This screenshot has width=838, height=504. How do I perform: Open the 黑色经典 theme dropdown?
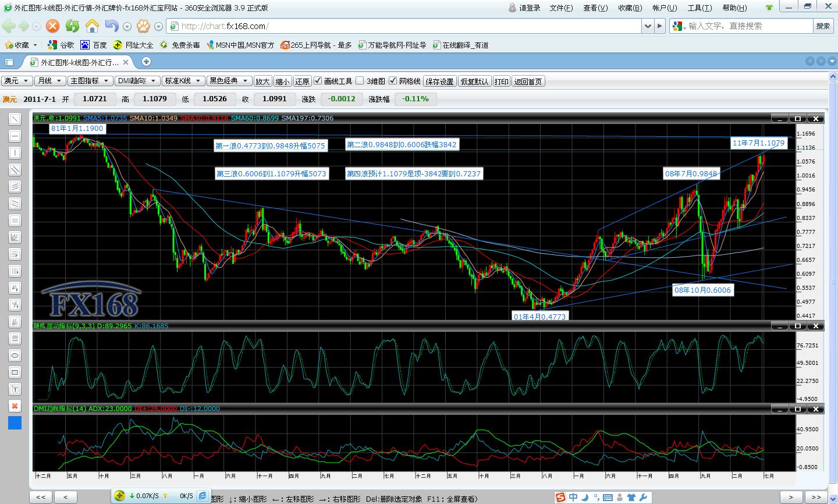pyautogui.click(x=229, y=81)
